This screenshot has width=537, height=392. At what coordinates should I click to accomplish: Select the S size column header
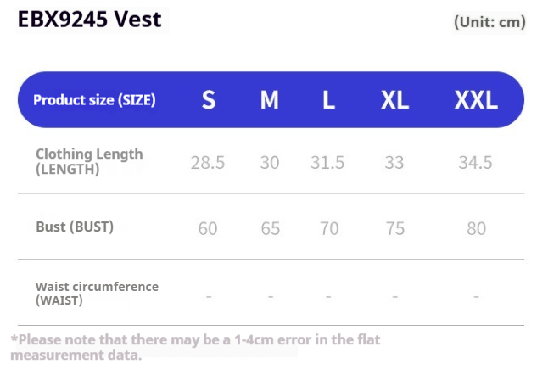pos(208,100)
